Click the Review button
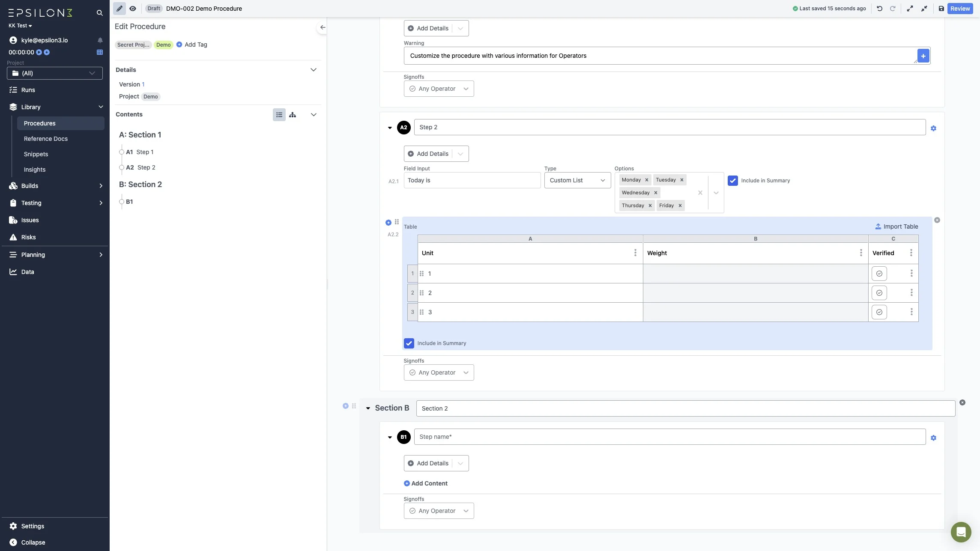 [960, 9]
